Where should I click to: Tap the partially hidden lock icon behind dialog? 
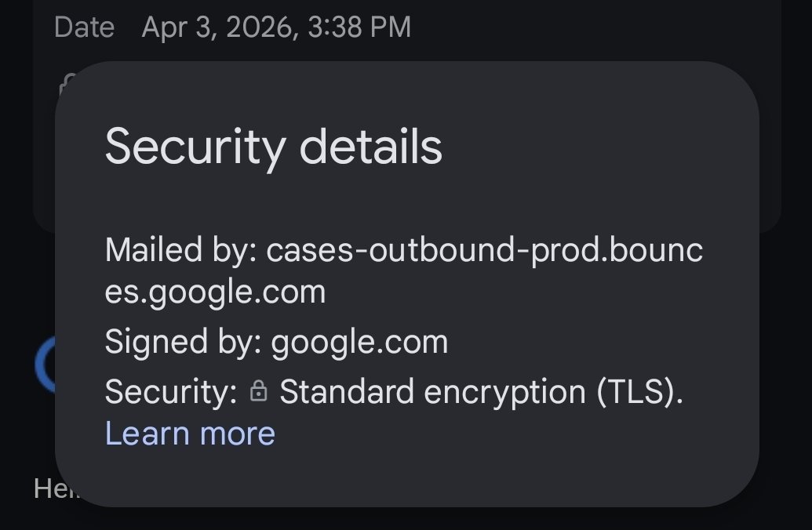coord(66,82)
